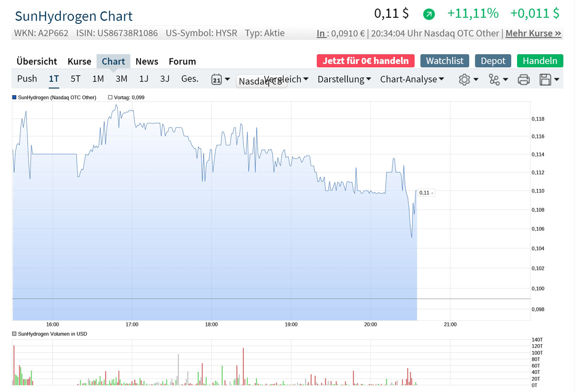Click the 21:00 time axis label
Image resolution: width=575 pixels, height=392 pixels.
(450, 325)
